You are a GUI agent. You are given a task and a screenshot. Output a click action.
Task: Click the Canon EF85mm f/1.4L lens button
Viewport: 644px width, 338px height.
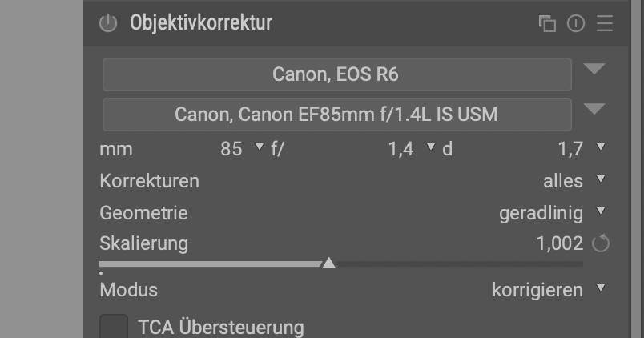(x=336, y=115)
